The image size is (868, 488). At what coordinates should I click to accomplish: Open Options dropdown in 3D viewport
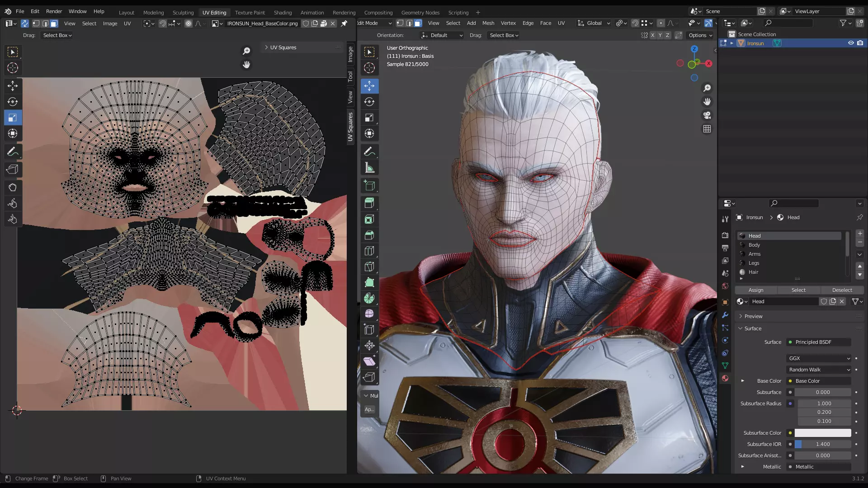click(700, 35)
